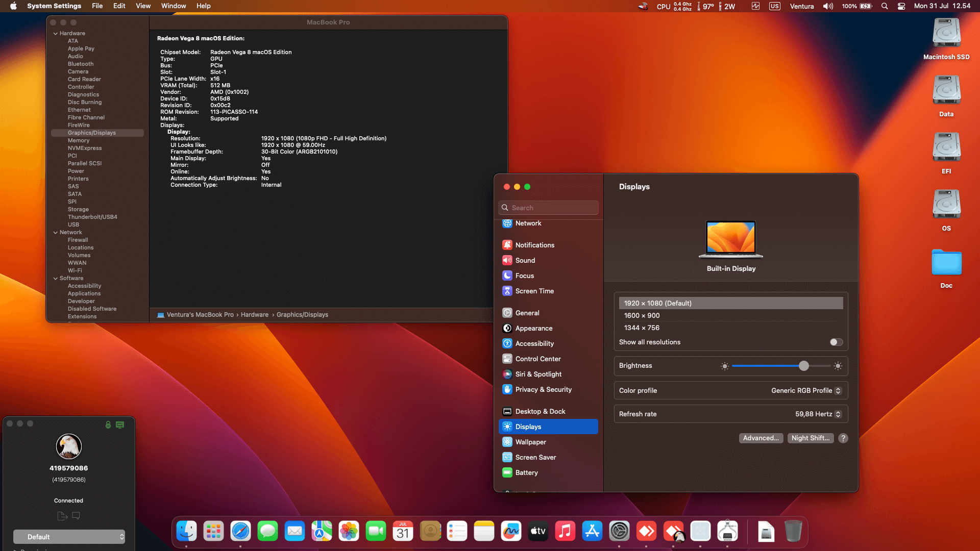Click the AnyDesk chat bubble icon
980x551 pixels.
[x=76, y=516]
